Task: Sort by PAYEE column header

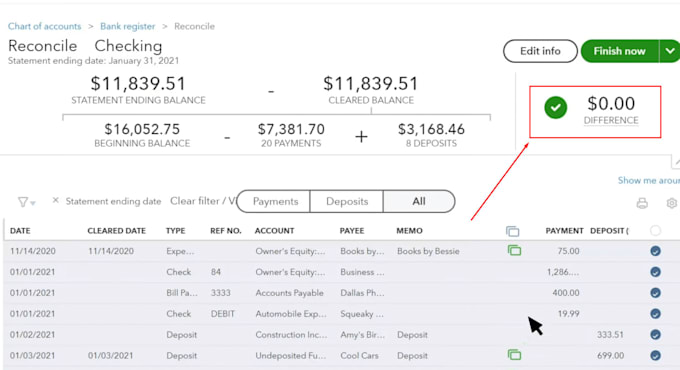Action: (x=352, y=231)
